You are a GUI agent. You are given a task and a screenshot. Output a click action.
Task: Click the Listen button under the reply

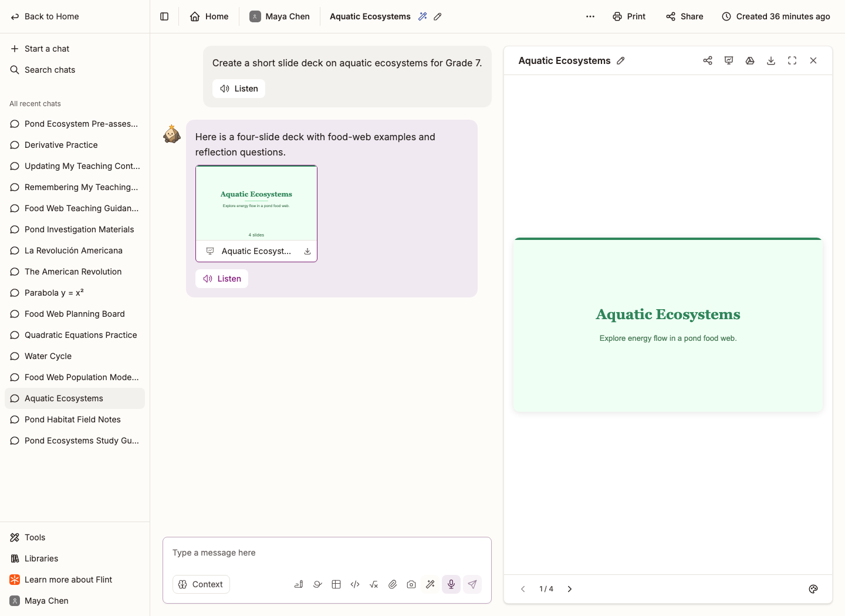click(222, 279)
